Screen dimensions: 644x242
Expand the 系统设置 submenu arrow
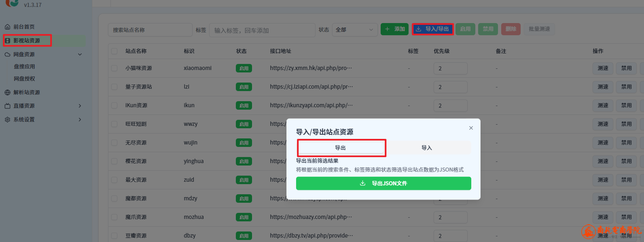point(80,119)
